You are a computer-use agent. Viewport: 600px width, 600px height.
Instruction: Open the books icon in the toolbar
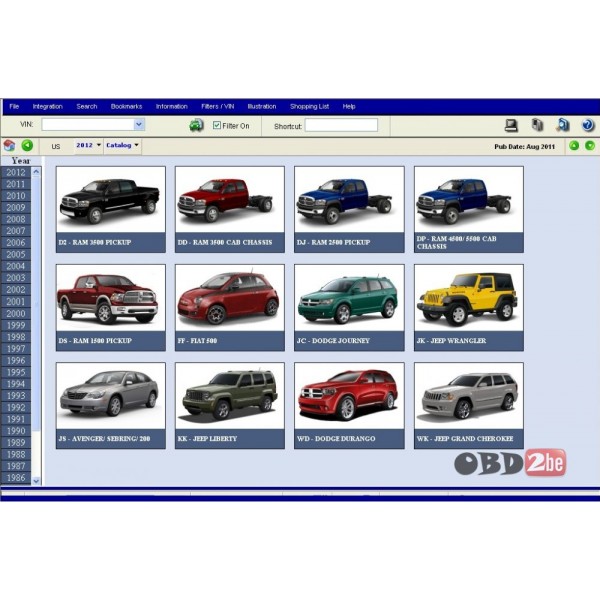(537, 125)
